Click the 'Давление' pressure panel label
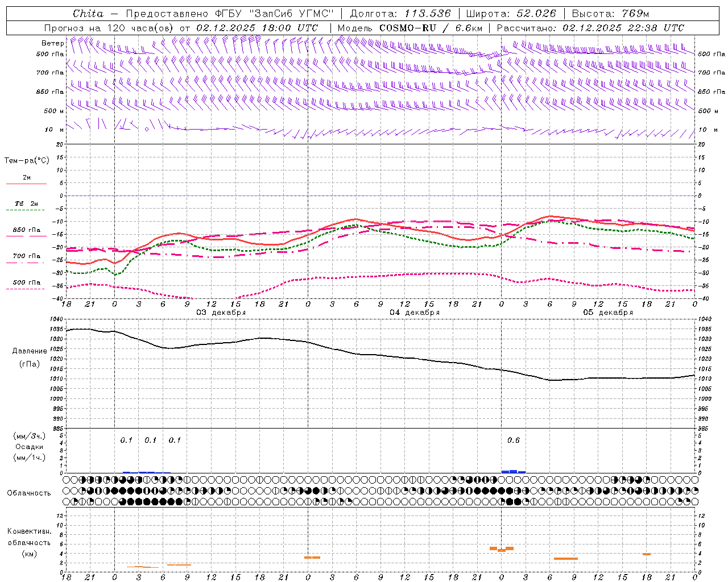This screenshot has height=582, width=728. pos(30,351)
